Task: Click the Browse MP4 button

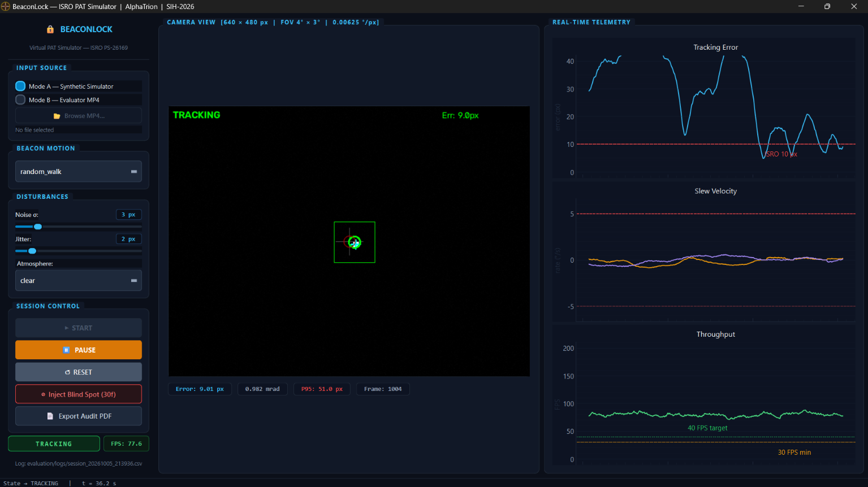Action: coord(79,116)
